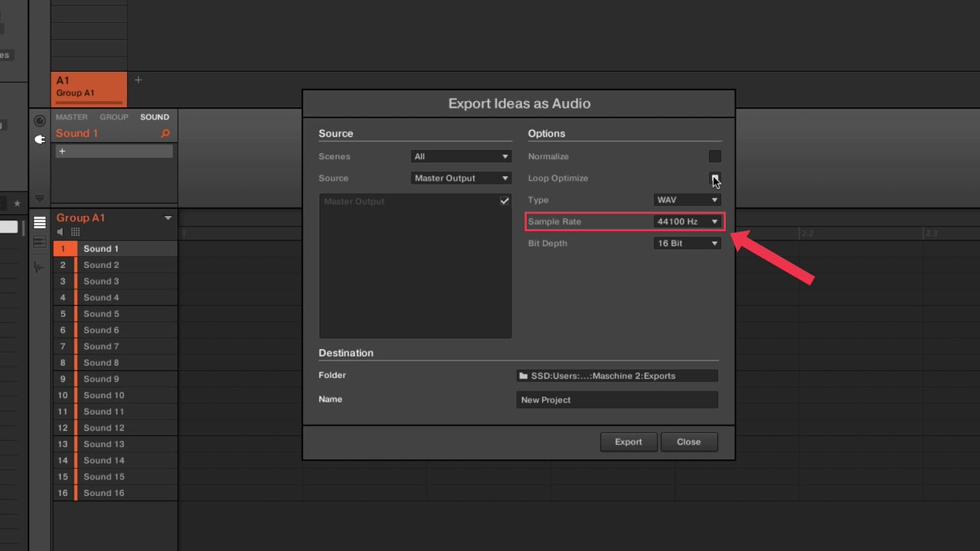Select the Sound 1 slot in list
Viewport: 980px width, 551px height.
[115, 249]
